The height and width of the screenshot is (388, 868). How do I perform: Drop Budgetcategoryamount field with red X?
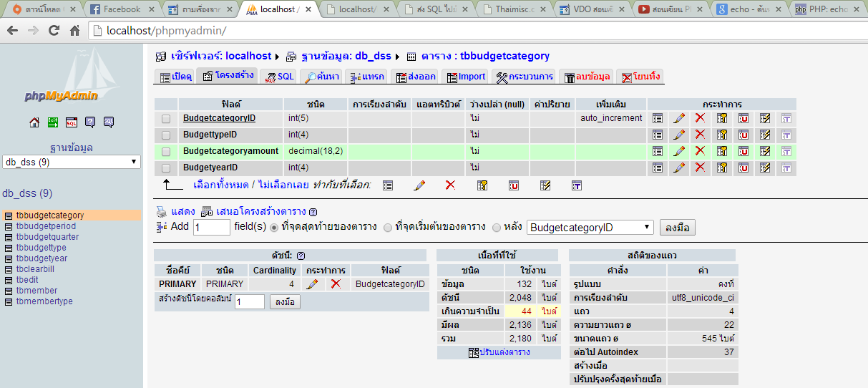click(701, 151)
